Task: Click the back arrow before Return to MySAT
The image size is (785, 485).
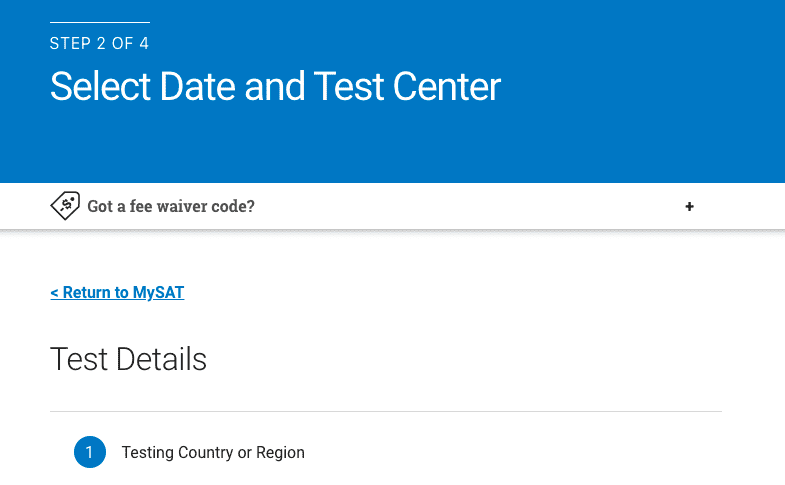Action: pos(54,293)
